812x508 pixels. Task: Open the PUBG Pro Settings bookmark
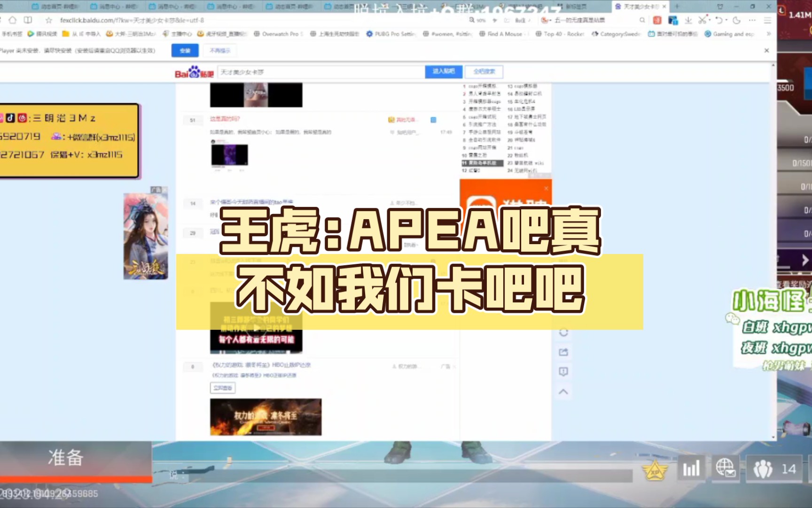click(x=391, y=34)
